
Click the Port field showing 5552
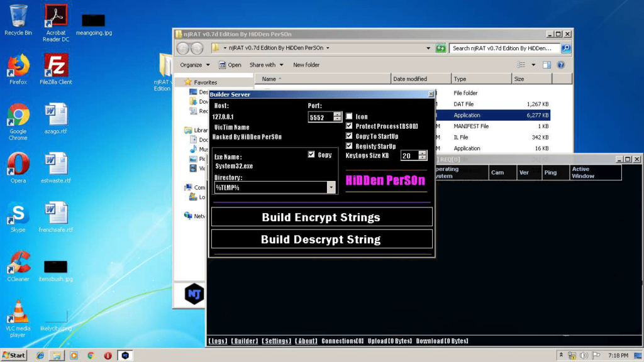tap(321, 118)
